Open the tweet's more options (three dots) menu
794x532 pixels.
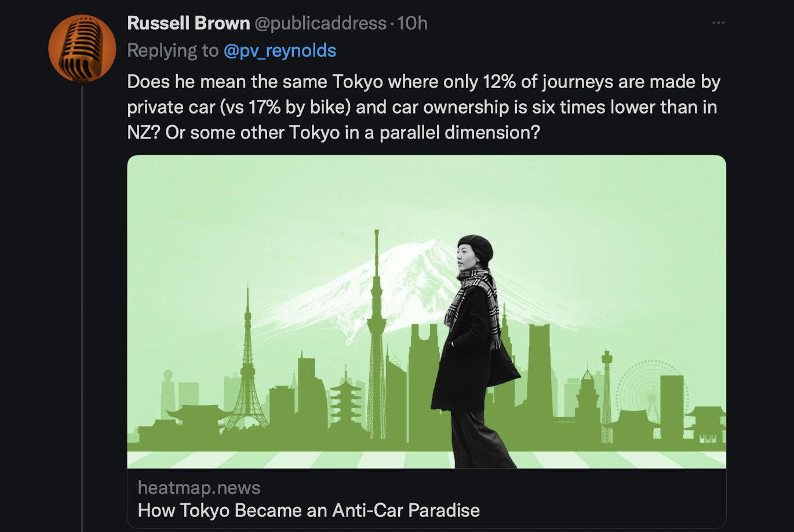tap(718, 23)
